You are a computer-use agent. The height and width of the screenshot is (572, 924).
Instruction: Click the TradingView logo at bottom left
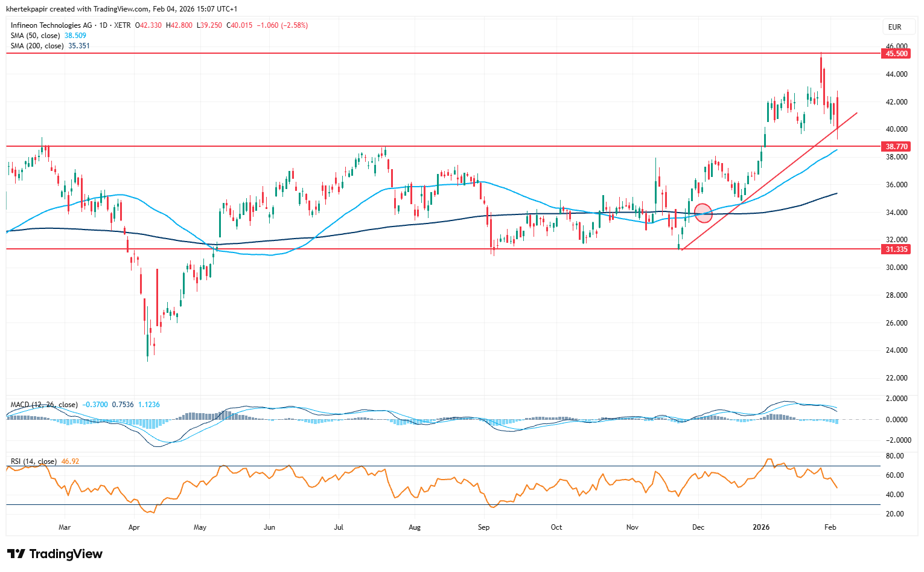(x=55, y=554)
